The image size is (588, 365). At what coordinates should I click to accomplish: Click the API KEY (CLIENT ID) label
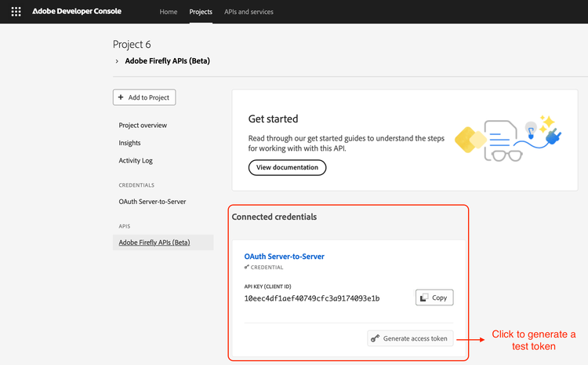coord(268,287)
